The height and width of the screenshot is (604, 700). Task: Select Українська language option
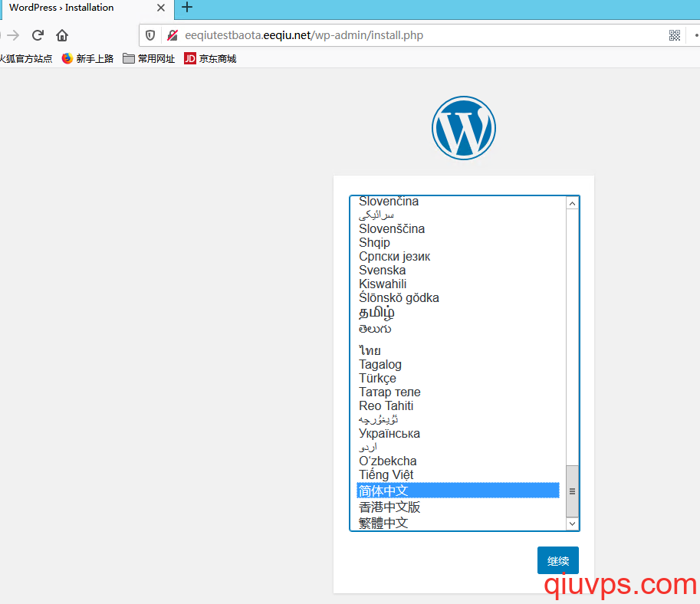pyautogui.click(x=458, y=433)
